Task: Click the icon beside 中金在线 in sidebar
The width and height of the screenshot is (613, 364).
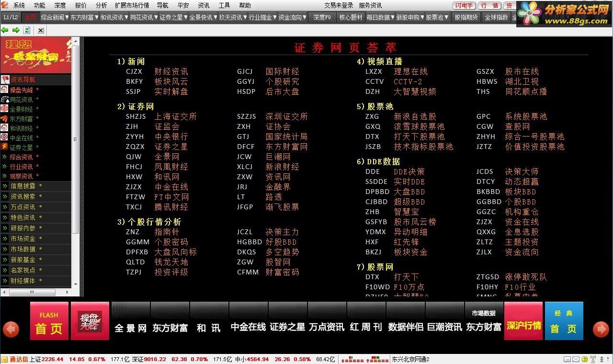Action: [5, 137]
